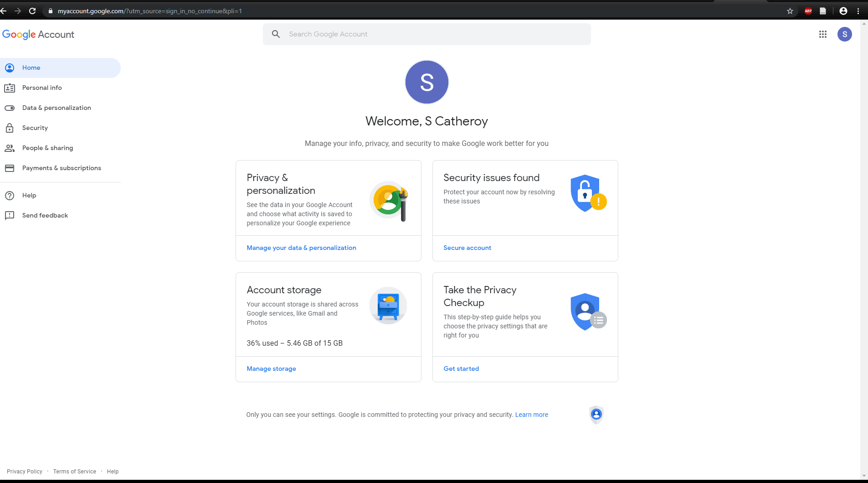Open the Google apps grid icon
Viewport: 868px width, 483px height.
[823, 34]
